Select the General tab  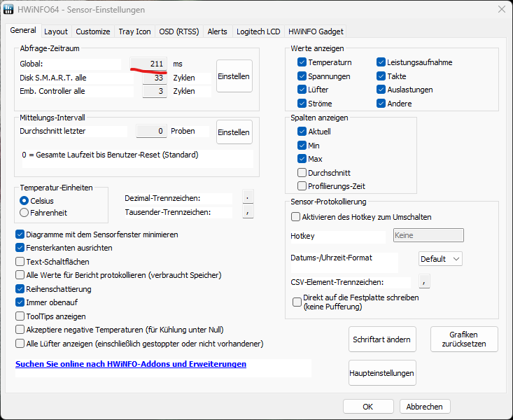coord(23,30)
